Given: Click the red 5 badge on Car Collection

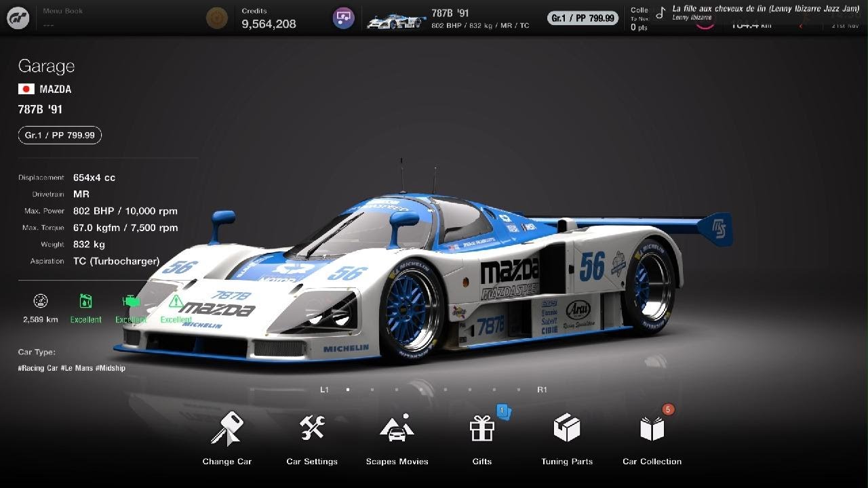Looking at the screenshot, I should 668,409.
